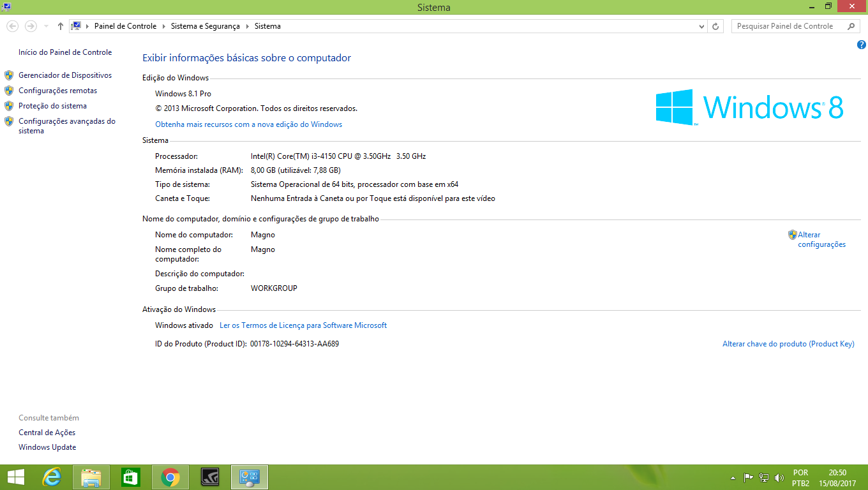Open Gerenciador de Dispositivos link

65,75
